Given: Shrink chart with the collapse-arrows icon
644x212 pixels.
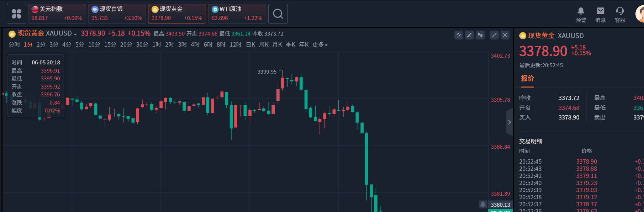Looking at the screenshot, I should tap(494, 35).
